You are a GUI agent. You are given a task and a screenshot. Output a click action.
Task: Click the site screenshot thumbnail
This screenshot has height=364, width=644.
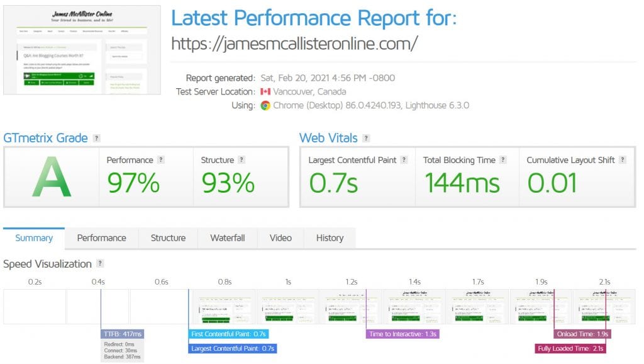[x=82, y=50]
